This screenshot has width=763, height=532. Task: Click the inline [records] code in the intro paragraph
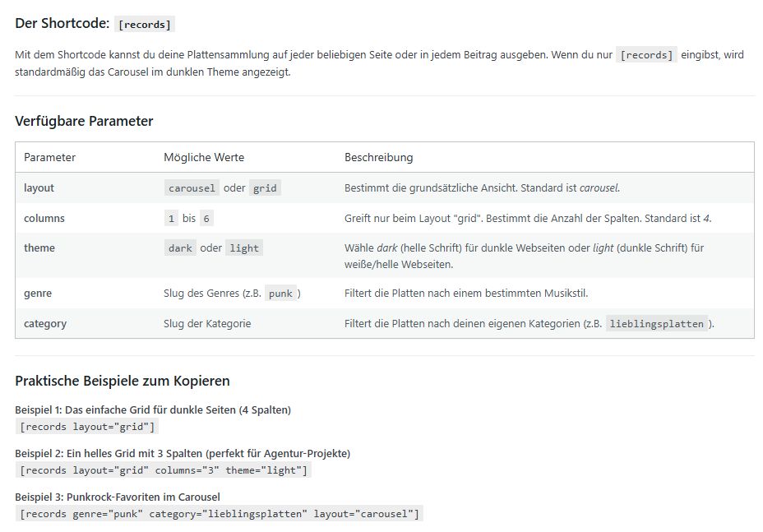(x=647, y=56)
